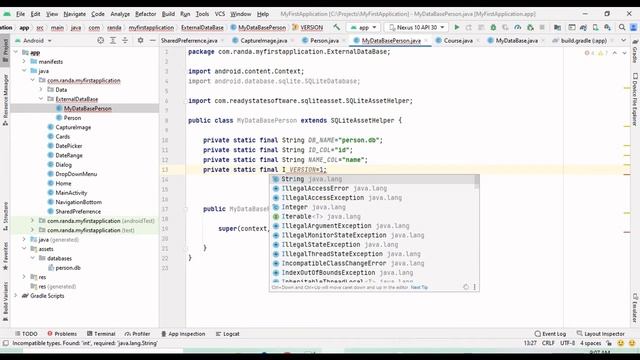Open the Build menu
Screen dimensions: 640x360
[x=168, y=14]
